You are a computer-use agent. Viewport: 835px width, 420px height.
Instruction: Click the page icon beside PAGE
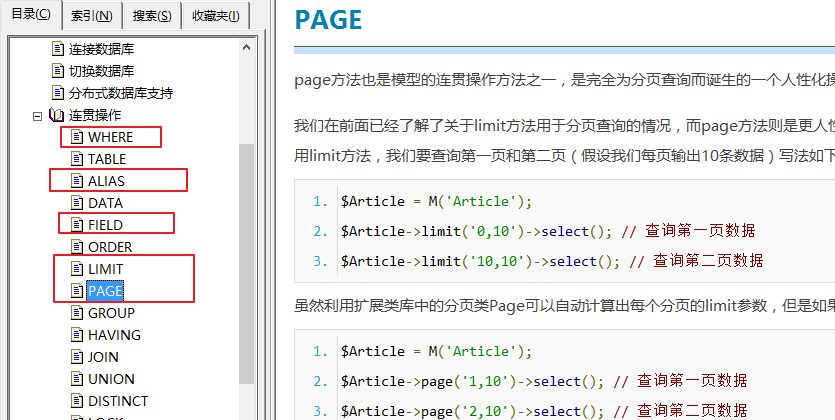point(77,291)
